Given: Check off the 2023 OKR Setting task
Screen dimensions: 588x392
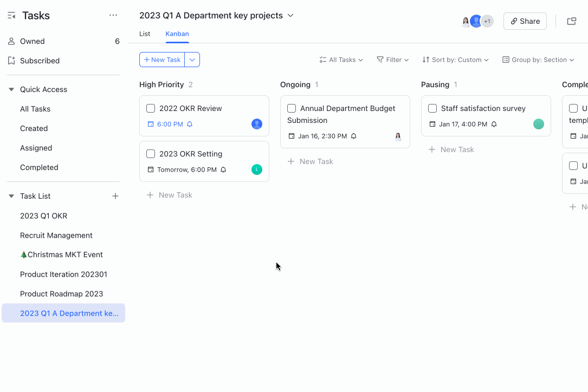Looking at the screenshot, I should click(x=151, y=154).
